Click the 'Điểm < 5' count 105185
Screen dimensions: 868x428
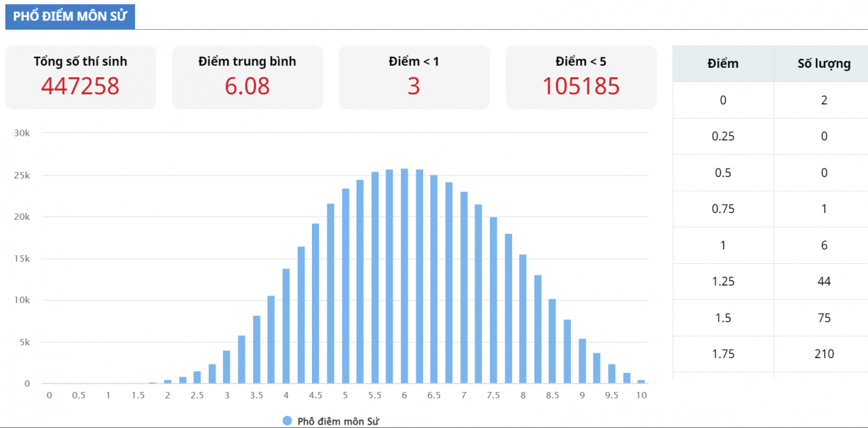(x=580, y=86)
